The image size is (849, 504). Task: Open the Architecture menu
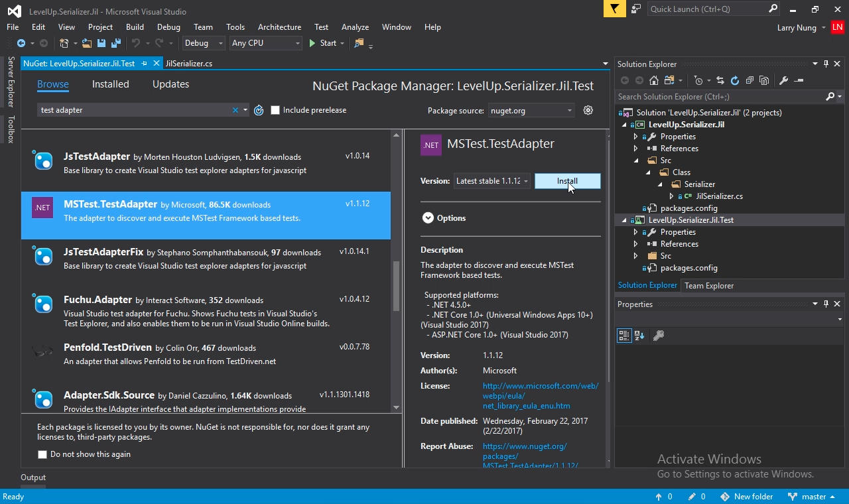point(279,27)
